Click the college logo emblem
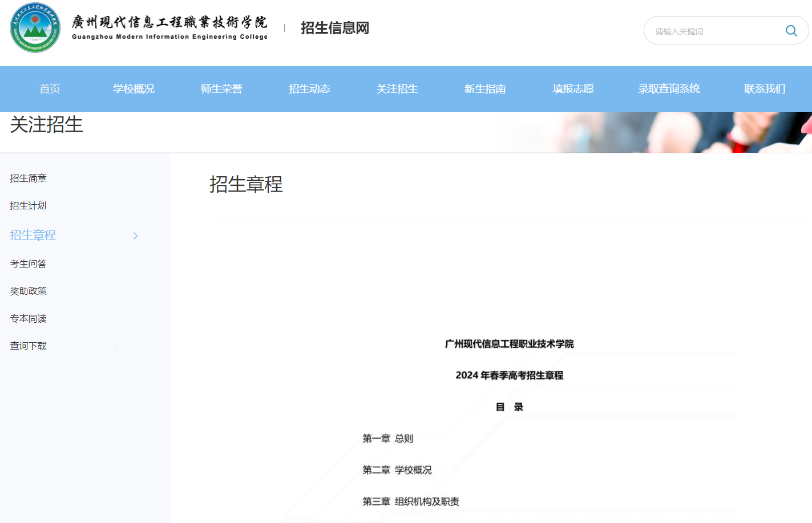812x523 pixels. (x=34, y=28)
